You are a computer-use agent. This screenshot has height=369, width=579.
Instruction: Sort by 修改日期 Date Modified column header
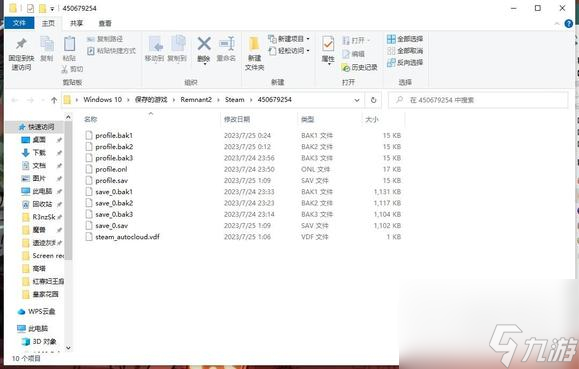tap(237, 119)
